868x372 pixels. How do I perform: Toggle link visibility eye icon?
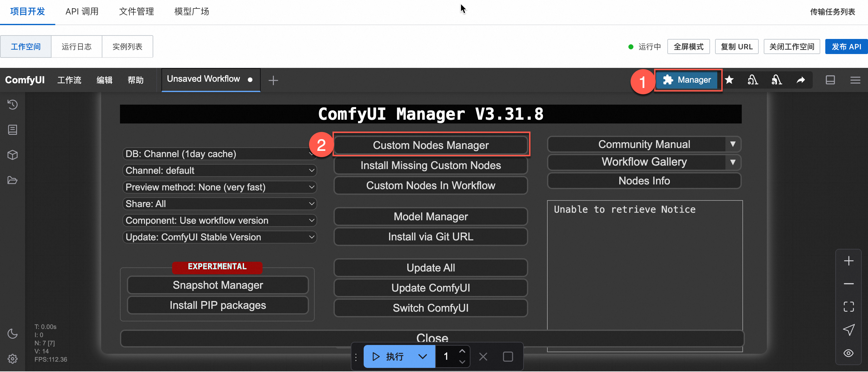(849, 353)
